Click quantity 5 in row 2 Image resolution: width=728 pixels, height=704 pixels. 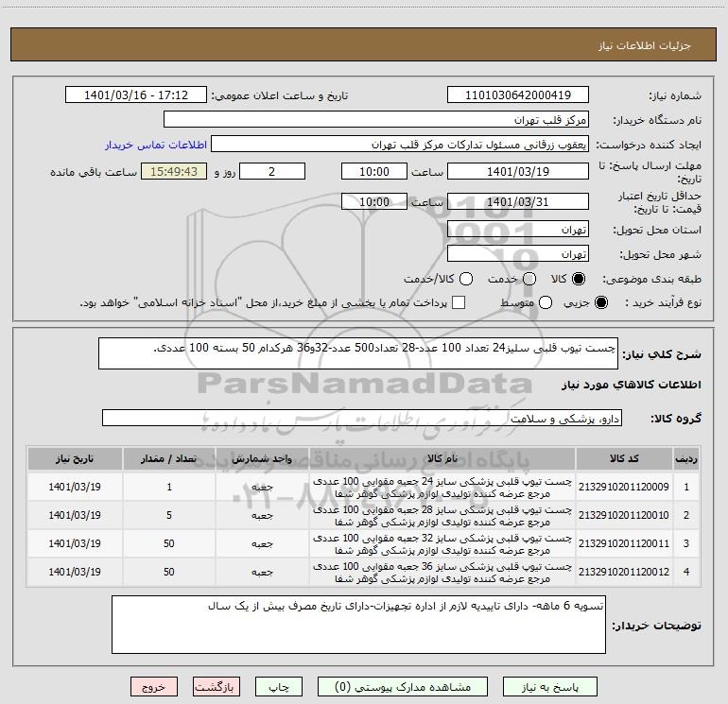click(x=169, y=515)
